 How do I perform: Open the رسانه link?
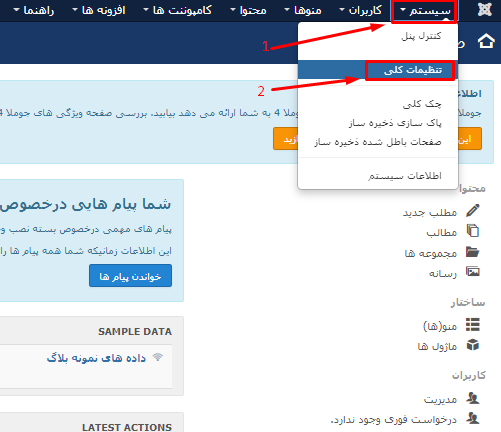pos(443,273)
